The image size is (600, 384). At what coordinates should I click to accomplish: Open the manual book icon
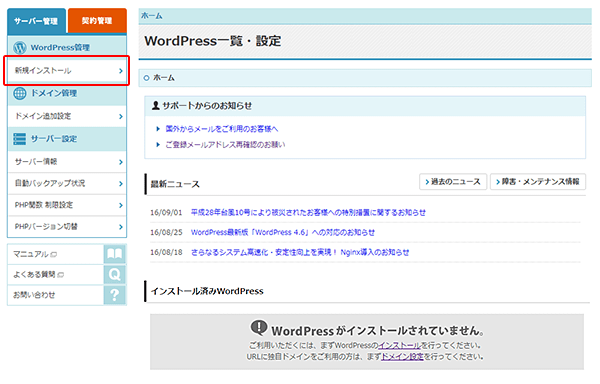pyautogui.click(x=115, y=254)
